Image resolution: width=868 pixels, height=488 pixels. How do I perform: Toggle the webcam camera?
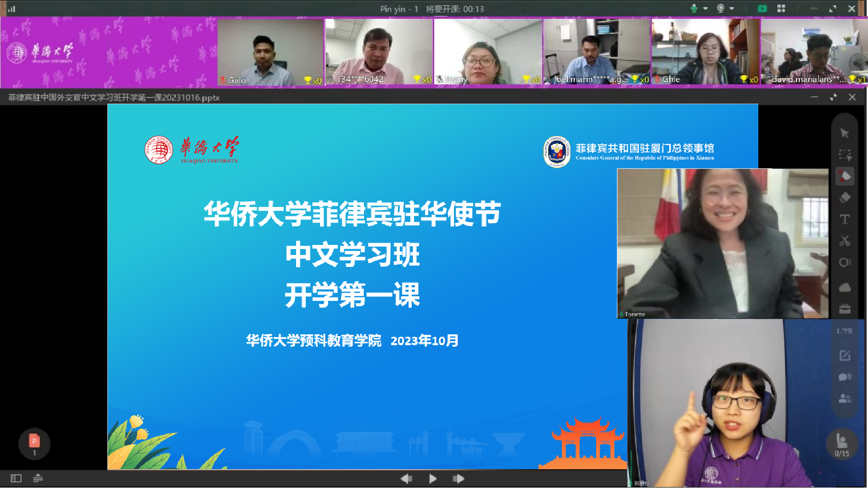click(720, 8)
